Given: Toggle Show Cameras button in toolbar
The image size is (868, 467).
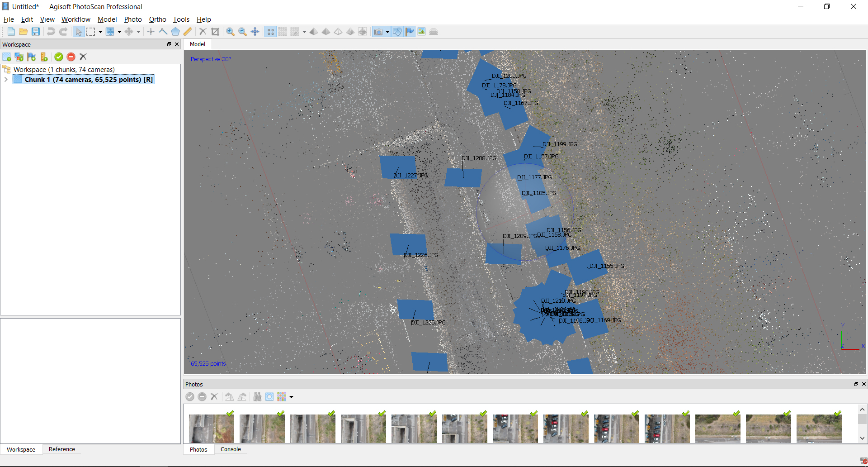Looking at the screenshot, I should tap(378, 32).
